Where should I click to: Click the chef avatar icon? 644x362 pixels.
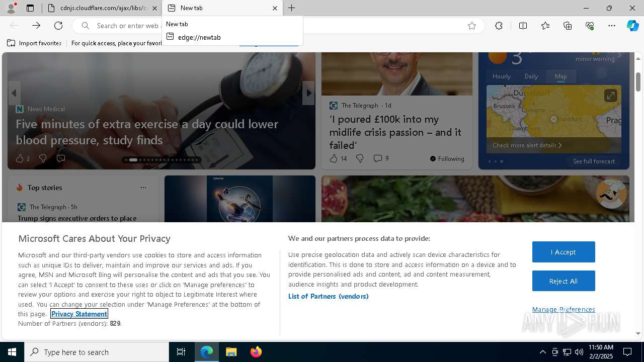click(x=612, y=194)
